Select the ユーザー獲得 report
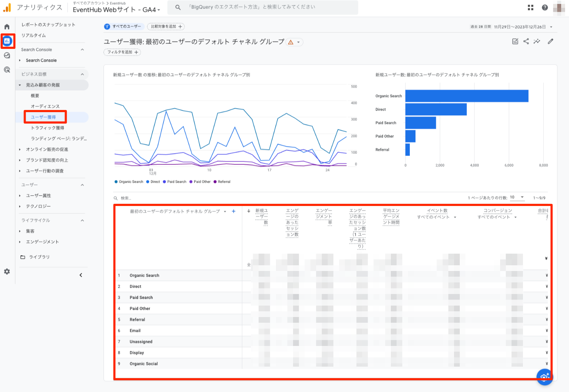The width and height of the screenshot is (569, 392). 43,117
